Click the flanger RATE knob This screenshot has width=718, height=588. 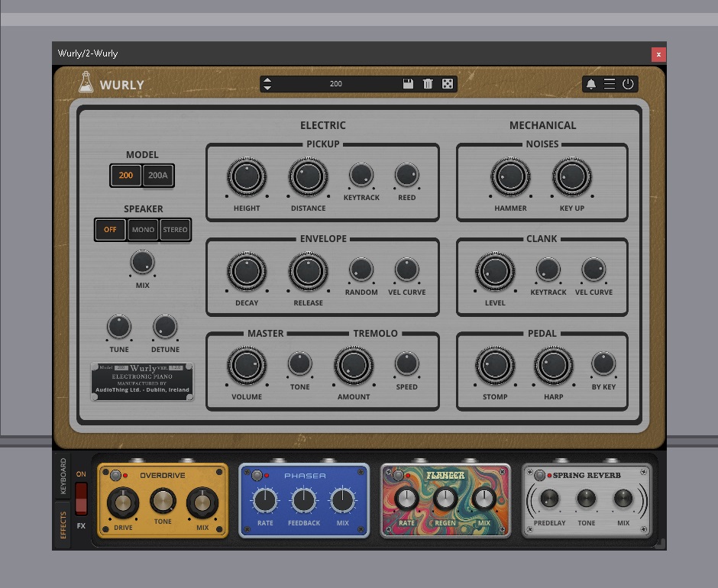tap(406, 499)
